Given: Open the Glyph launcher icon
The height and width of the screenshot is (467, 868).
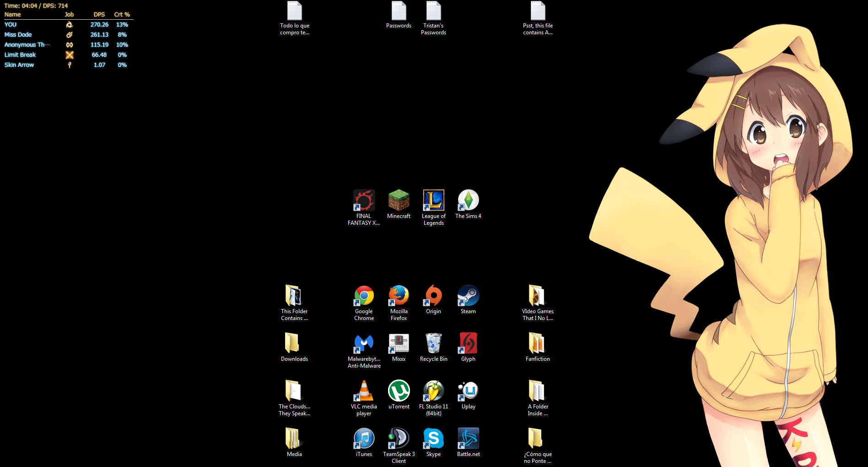Looking at the screenshot, I should (x=468, y=348).
